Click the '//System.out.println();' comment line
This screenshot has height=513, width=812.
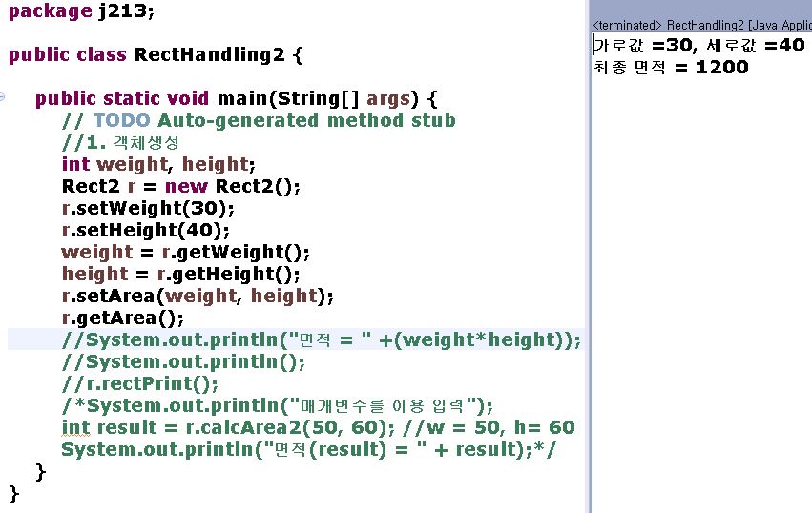[x=183, y=362]
